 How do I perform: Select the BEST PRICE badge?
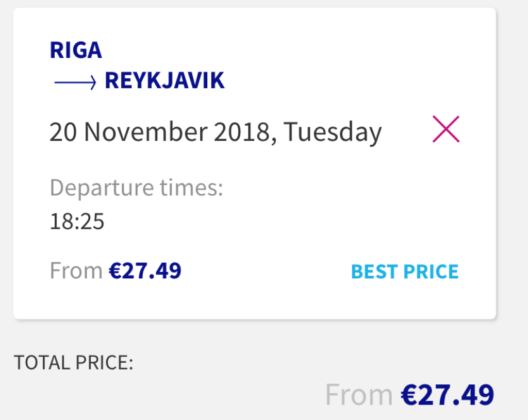coord(404,272)
